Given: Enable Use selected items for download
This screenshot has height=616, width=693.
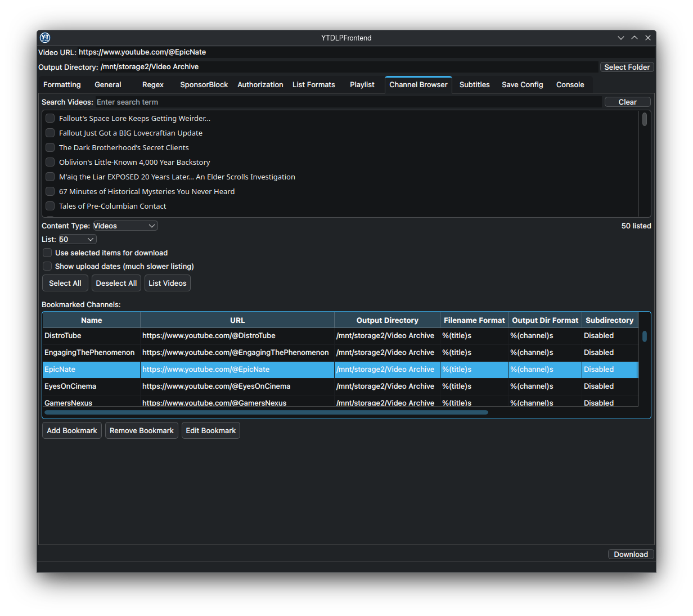Looking at the screenshot, I should coord(47,253).
